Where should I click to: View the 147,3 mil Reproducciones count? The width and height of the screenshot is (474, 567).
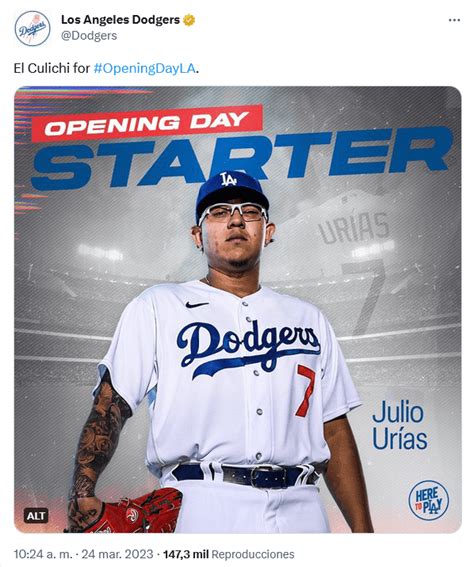229,554
